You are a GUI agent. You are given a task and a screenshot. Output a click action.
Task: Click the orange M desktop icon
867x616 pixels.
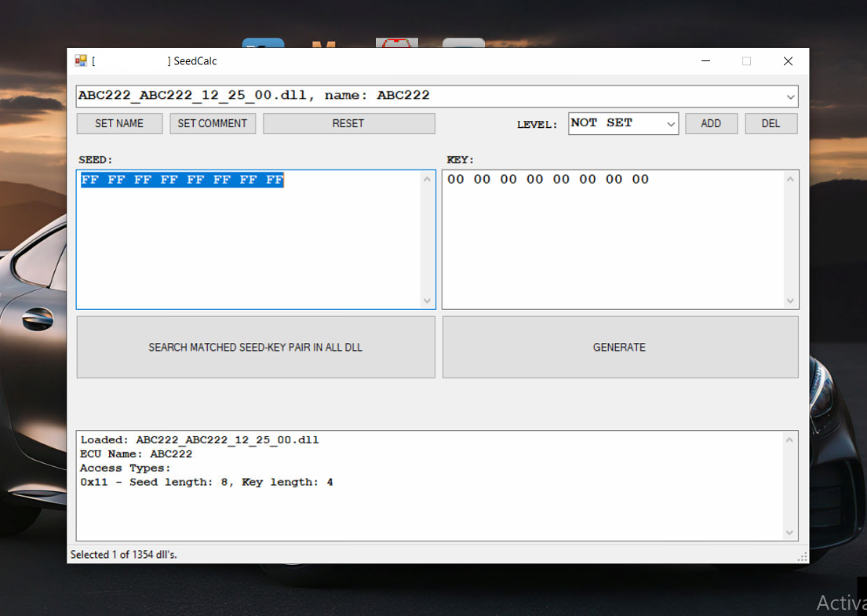[323, 44]
